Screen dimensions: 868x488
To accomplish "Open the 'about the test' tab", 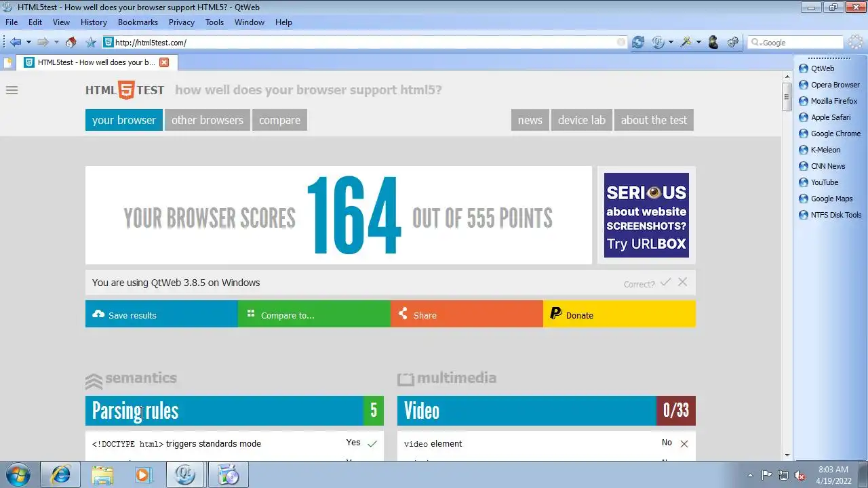I will click(654, 120).
